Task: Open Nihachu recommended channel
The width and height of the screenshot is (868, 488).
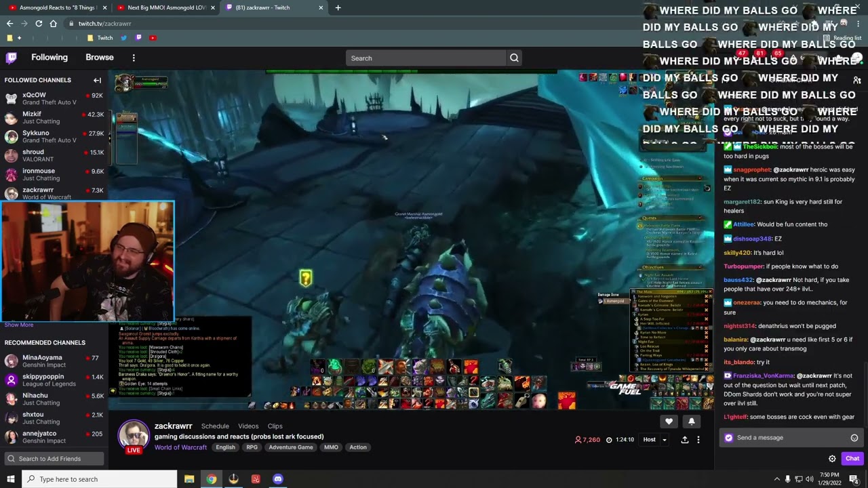Action: (54, 399)
